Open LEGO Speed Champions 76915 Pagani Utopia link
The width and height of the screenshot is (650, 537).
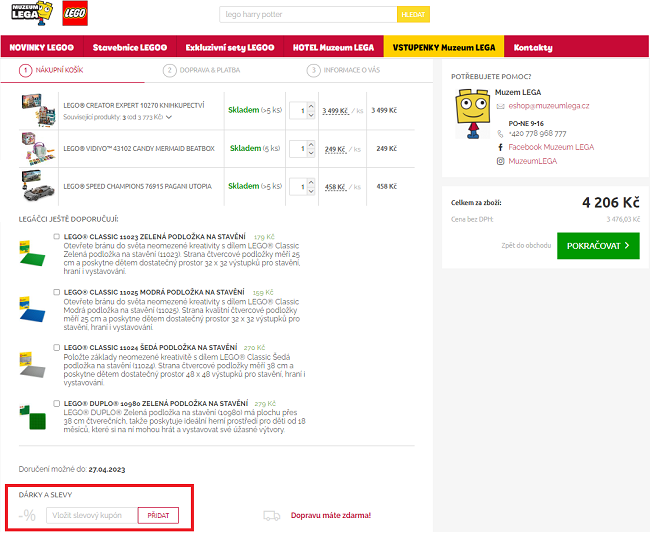click(137, 186)
